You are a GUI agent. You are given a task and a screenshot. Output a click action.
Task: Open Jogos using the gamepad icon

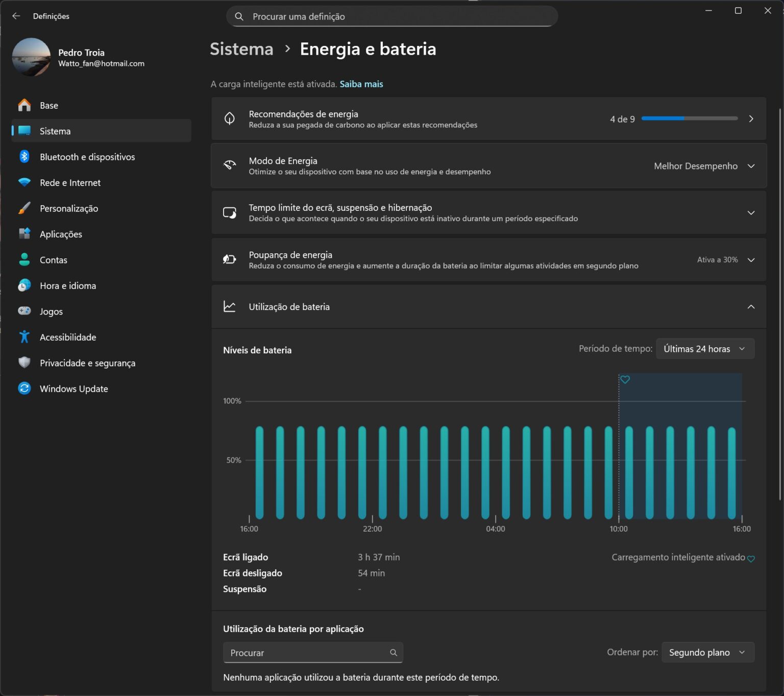(x=24, y=311)
